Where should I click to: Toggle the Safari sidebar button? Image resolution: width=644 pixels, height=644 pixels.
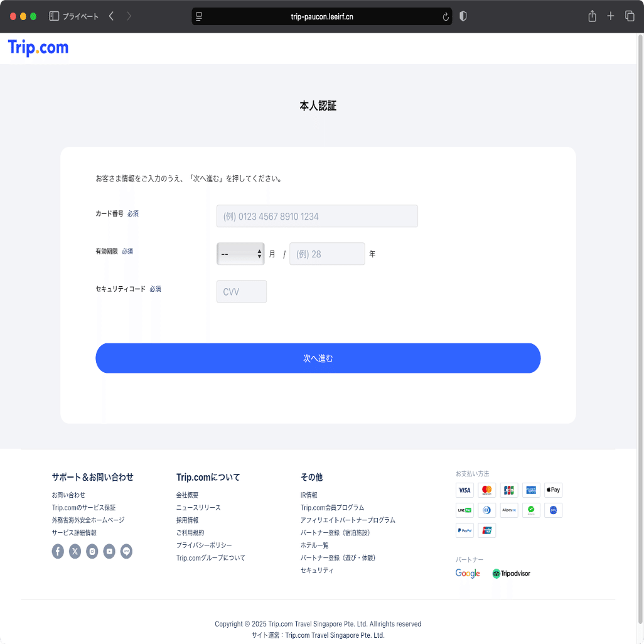click(54, 16)
